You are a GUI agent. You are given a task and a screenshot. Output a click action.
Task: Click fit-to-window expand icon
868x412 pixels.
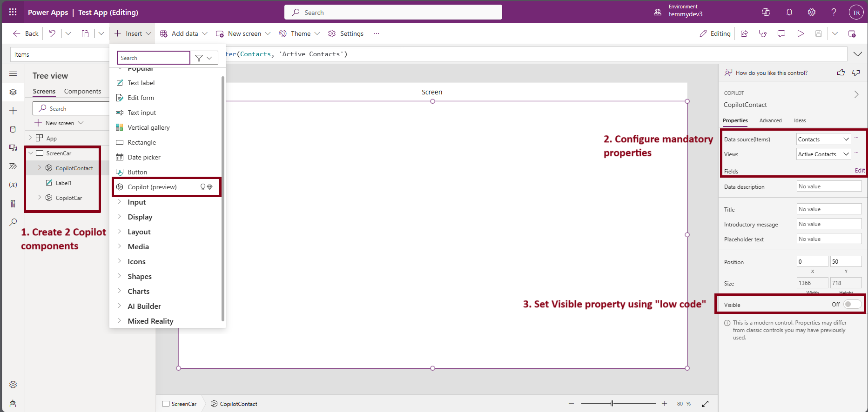(x=706, y=404)
